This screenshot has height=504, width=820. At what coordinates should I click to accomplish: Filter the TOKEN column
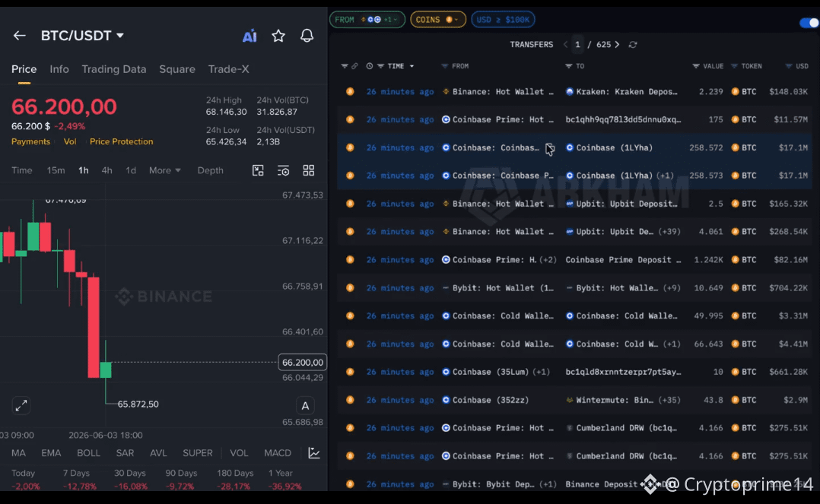(734, 66)
